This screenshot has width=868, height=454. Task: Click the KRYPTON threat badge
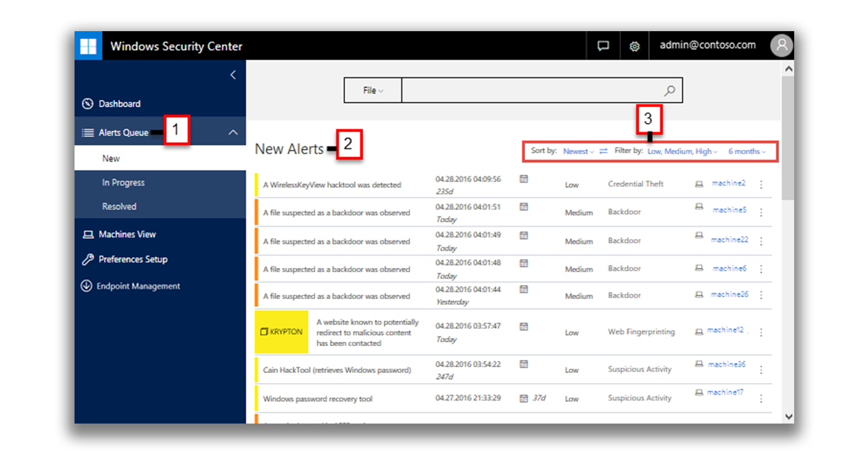(281, 332)
